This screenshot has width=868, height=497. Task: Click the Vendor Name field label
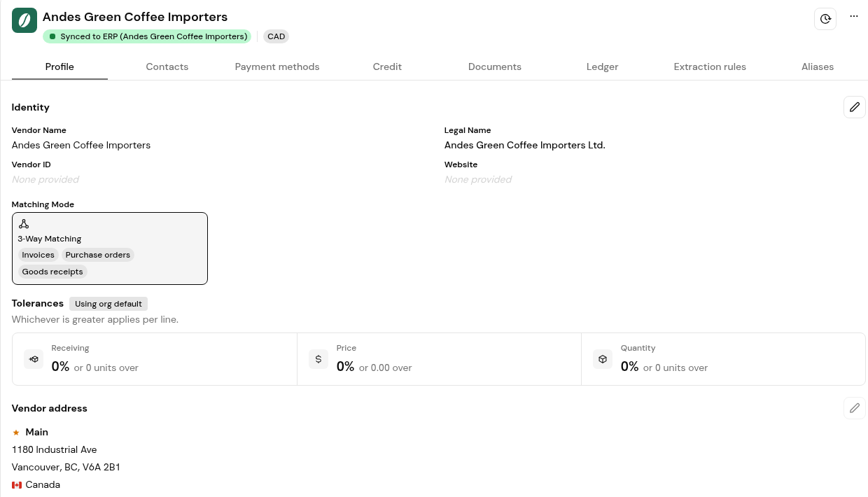[x=39, y=130]
